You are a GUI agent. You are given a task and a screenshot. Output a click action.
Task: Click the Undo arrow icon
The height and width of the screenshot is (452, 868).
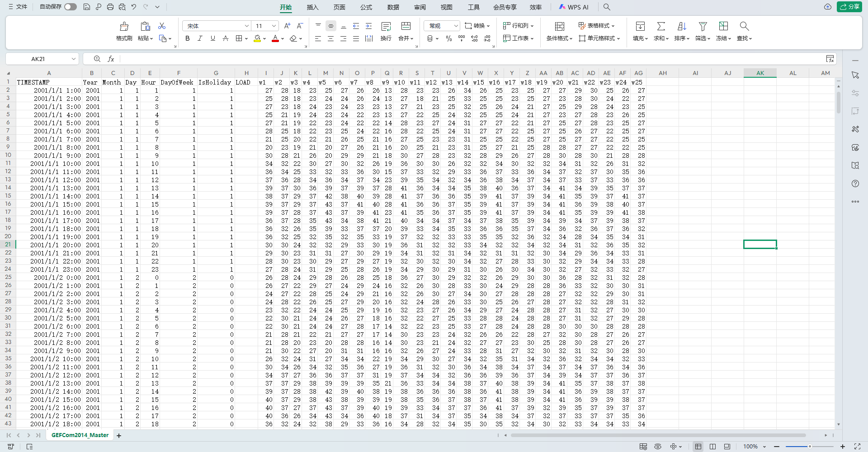pyautogui.click(x=134, y=7)
